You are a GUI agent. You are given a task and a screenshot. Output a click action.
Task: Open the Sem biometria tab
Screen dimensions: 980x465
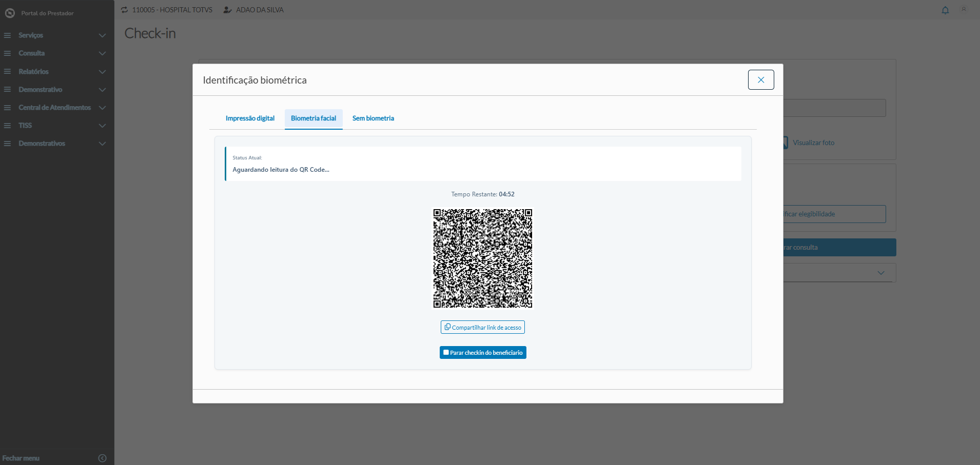coord(373,118)
